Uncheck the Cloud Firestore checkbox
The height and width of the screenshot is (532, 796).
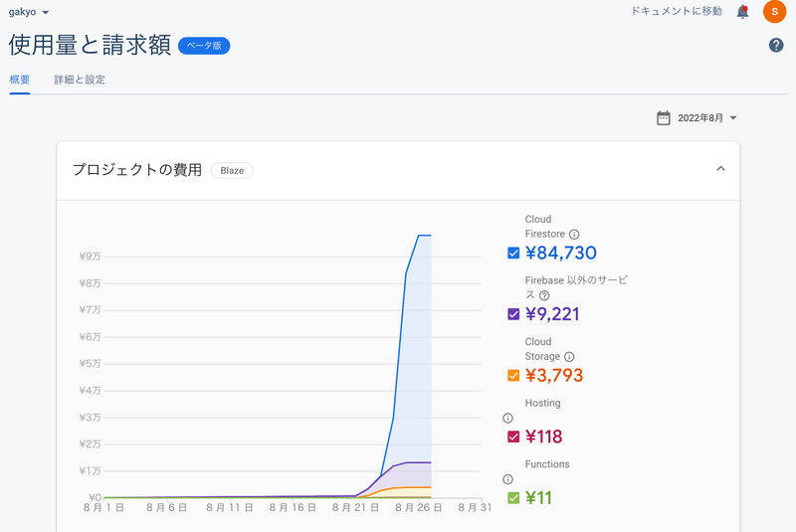coord(513,253)
